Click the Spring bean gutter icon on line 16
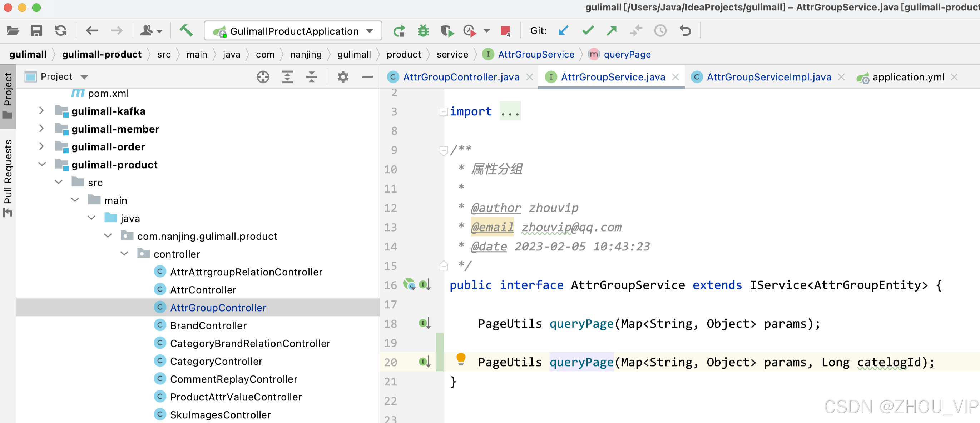This screenshot has width=980, height=423. click(409, 284)
